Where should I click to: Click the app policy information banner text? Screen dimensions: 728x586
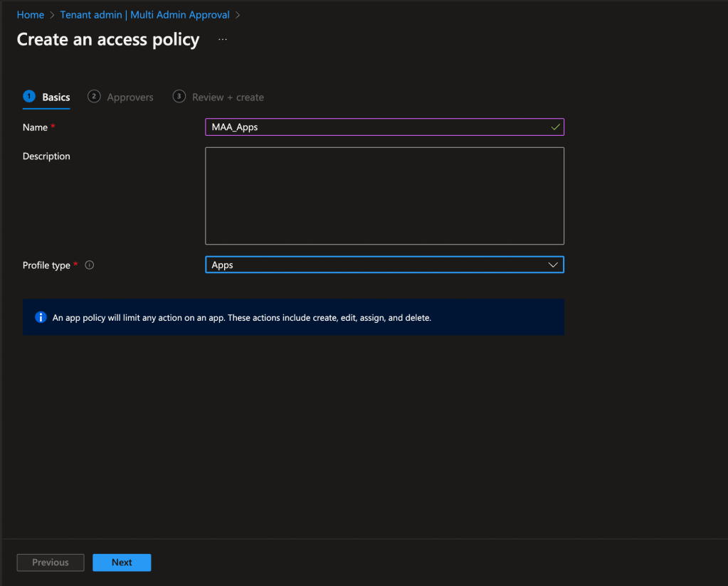tap(242, 318)
